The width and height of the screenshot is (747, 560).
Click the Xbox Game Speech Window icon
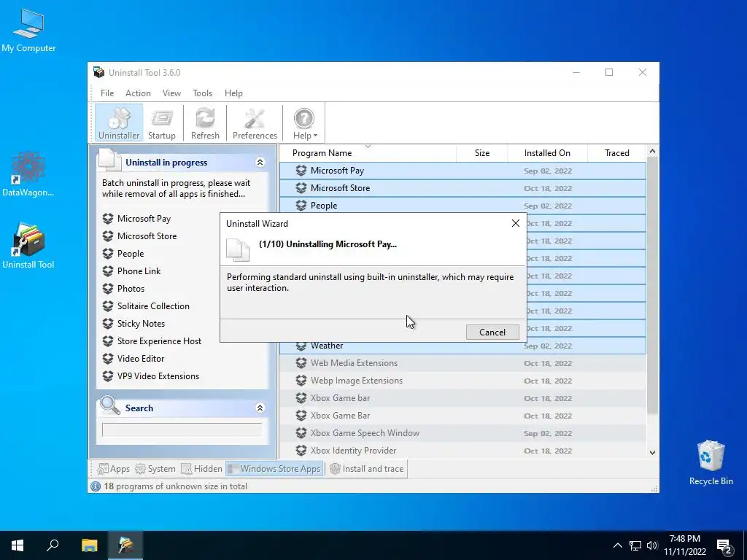pos(301,433)
